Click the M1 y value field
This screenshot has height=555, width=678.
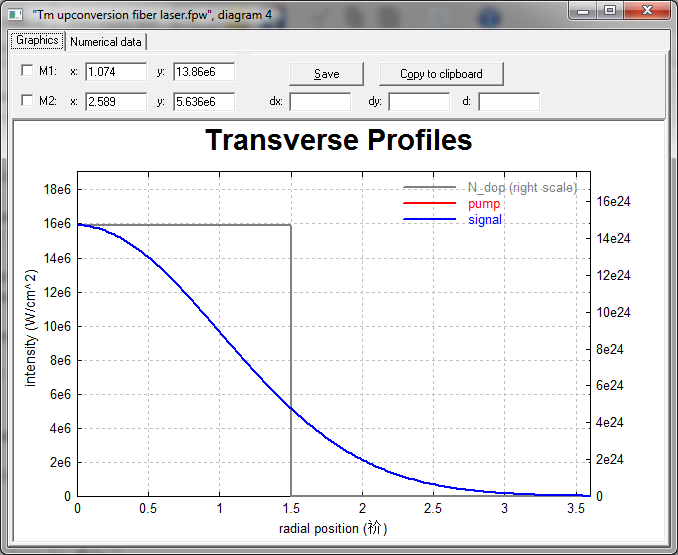click(x=204, y=72)
